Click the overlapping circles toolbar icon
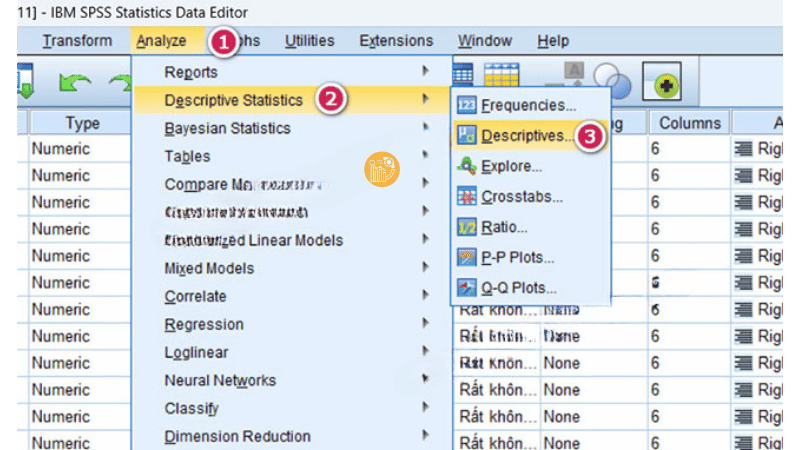 pos(612,81)
